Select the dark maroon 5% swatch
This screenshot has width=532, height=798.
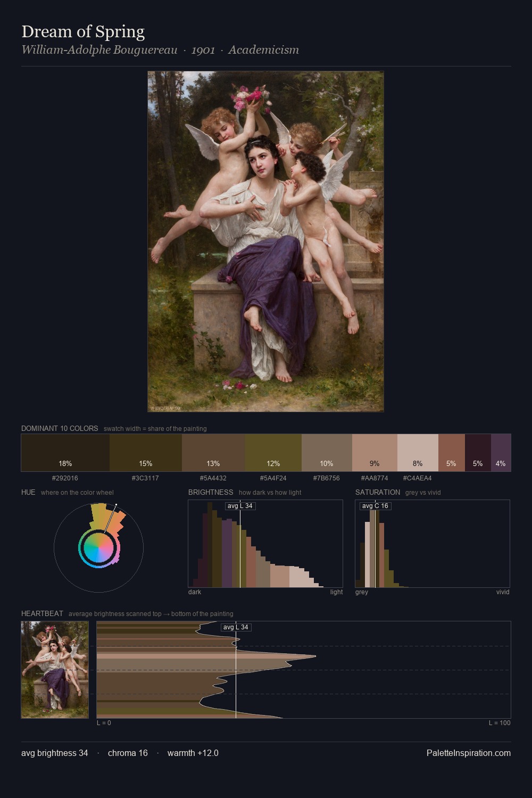478,453
